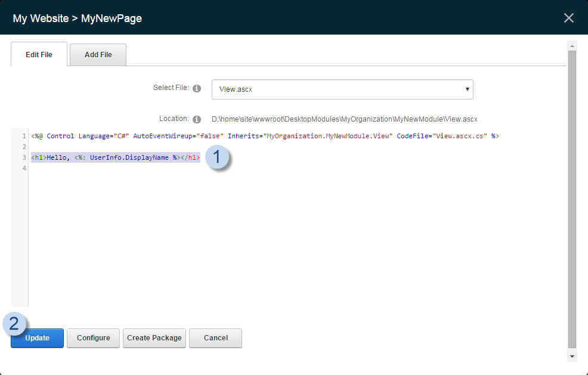Viewport: 588px width, 375px height.
Task: Open the View.ascx file dropdown
Action: click(342, 89)
